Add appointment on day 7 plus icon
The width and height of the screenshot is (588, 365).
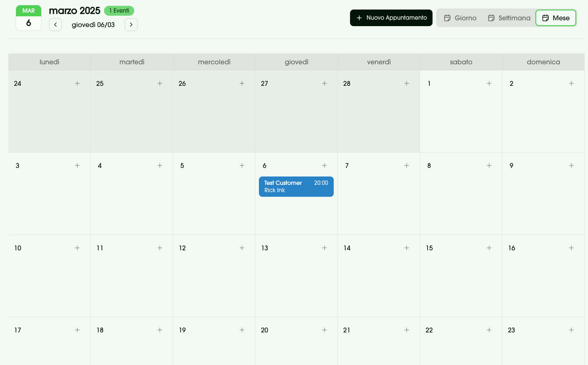tap(407, 165)
